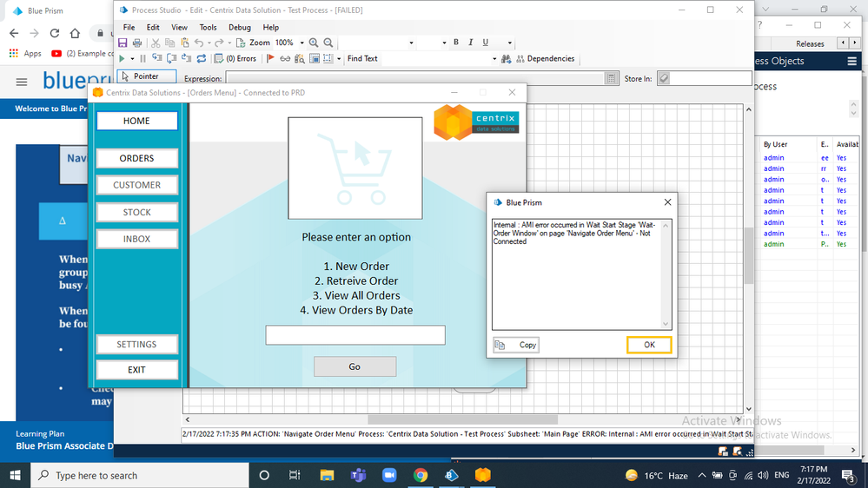Click CUSTOMER button in Centrix sidebar

click(x=136, y=185)
